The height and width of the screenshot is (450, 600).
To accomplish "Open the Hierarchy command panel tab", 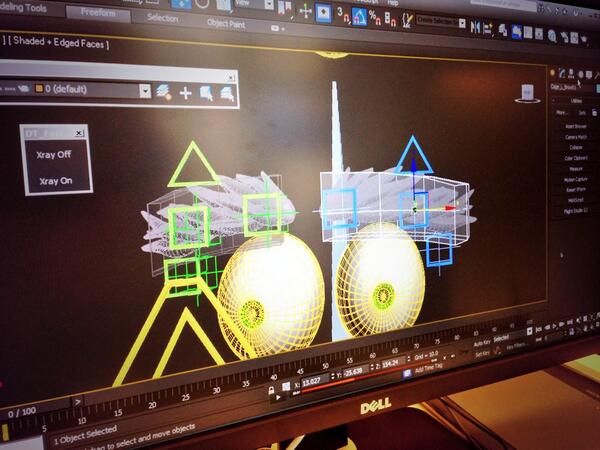I will 571,73.
